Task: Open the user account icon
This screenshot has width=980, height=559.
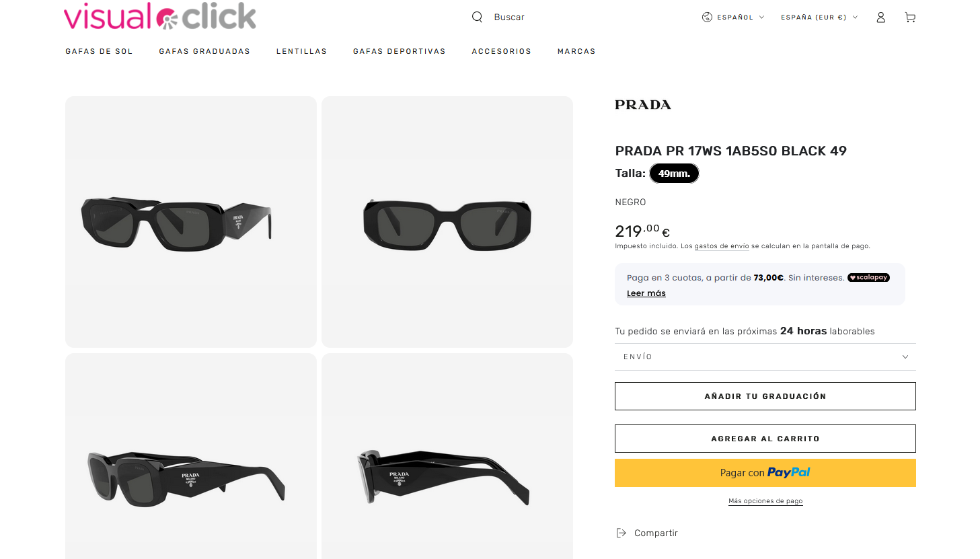Action: (880, 17)
